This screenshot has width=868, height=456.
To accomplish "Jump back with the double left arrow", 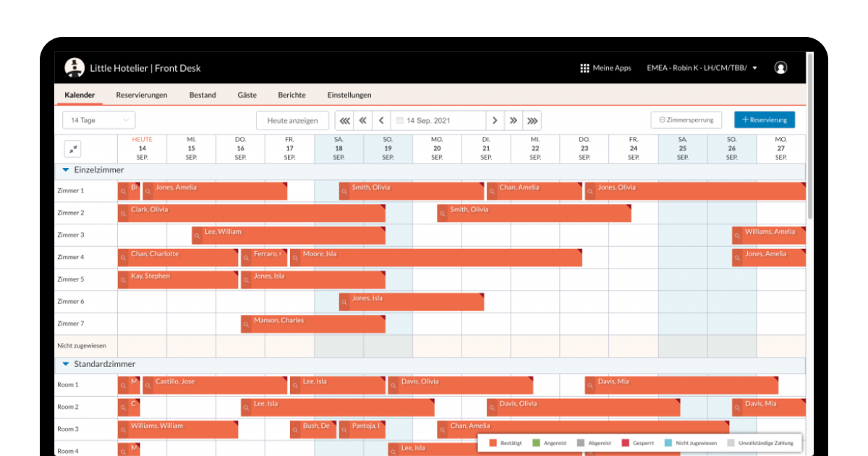I will [x=363, y=121].
